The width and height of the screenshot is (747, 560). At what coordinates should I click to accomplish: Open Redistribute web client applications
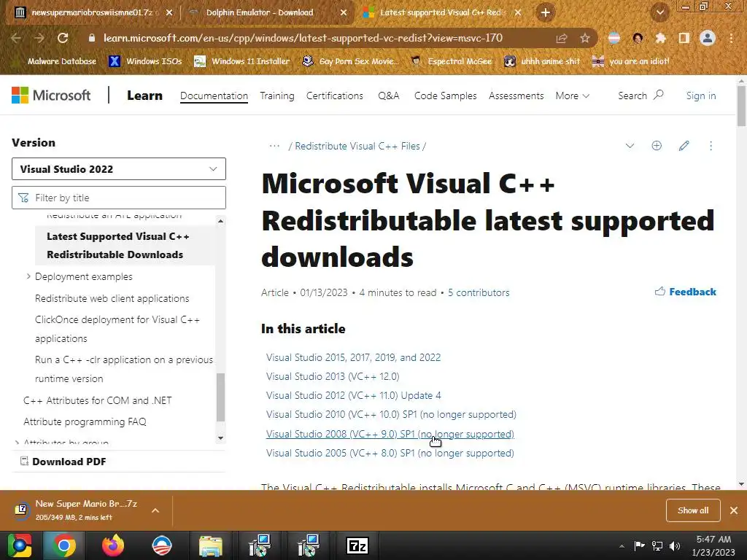click(x=112, y=298)
